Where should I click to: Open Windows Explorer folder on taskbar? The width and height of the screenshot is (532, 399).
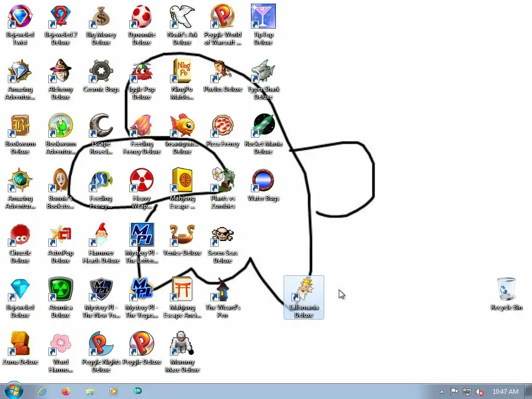(89, 391)
